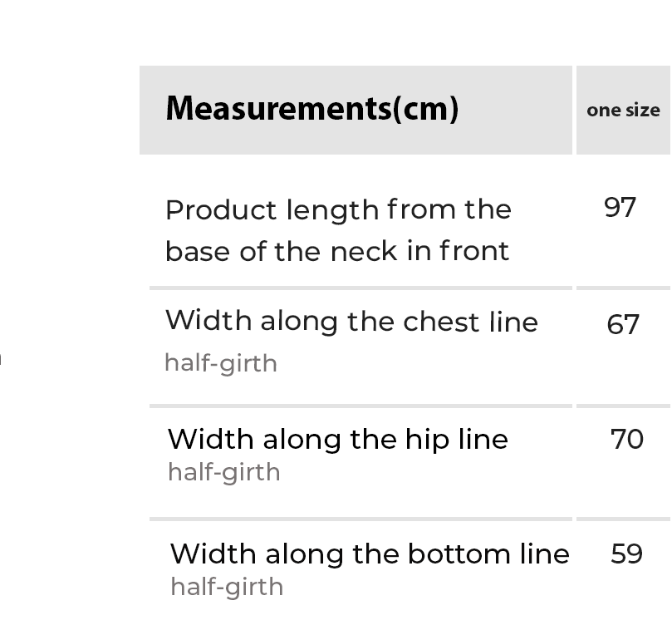Click the "Width along the bottom line" label

click(370, 554)
